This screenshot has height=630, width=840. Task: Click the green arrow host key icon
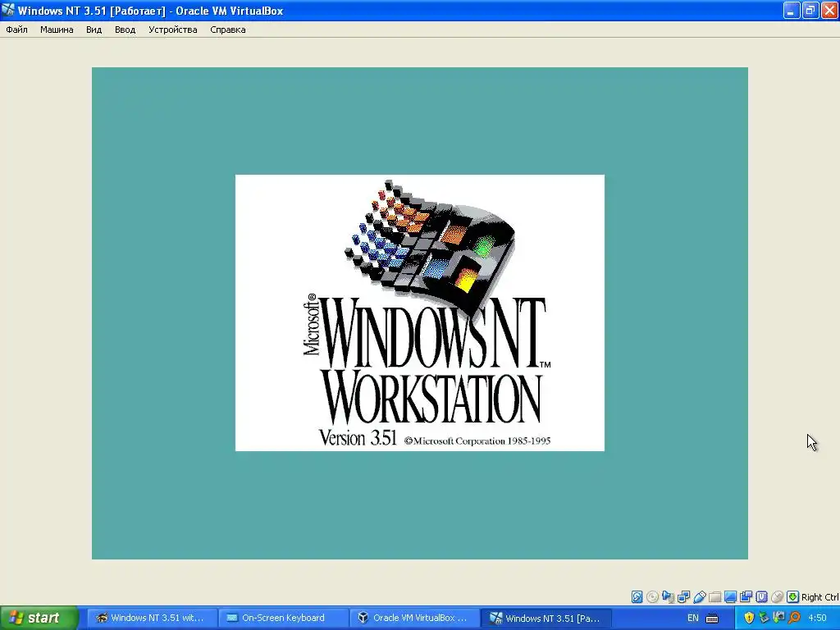793,597
